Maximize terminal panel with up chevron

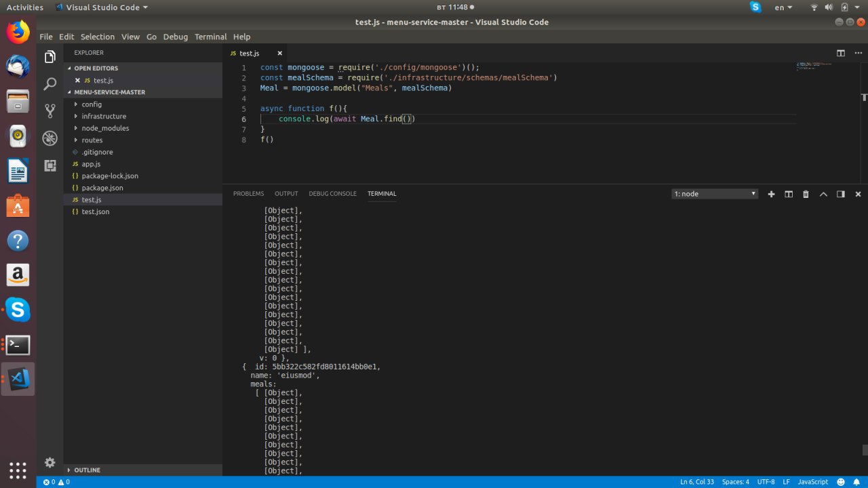click(823, 194)
